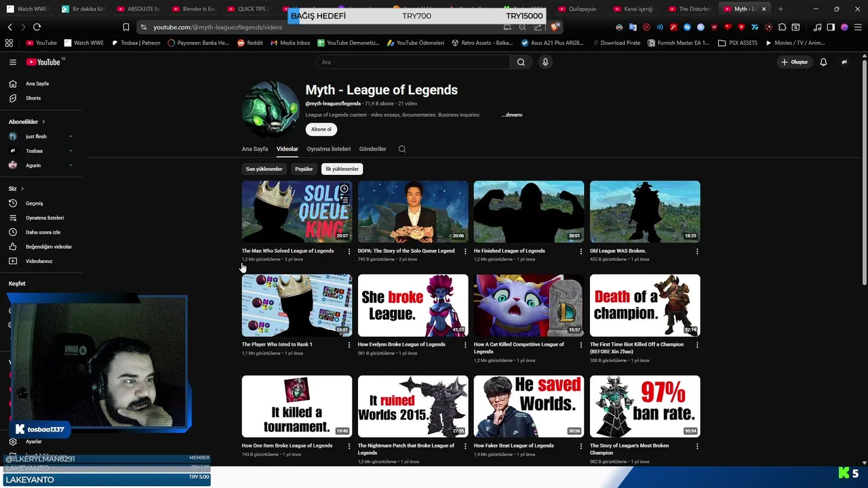Open 97% ban rate thumbnail
The image size is (868, 488).
(x=645, y=406)
